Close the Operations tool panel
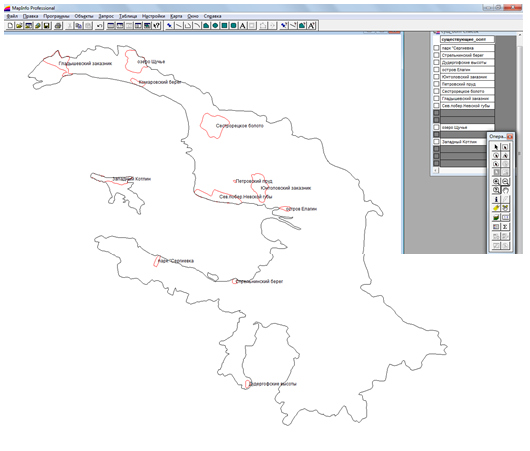530x451 pixels. 510,137
